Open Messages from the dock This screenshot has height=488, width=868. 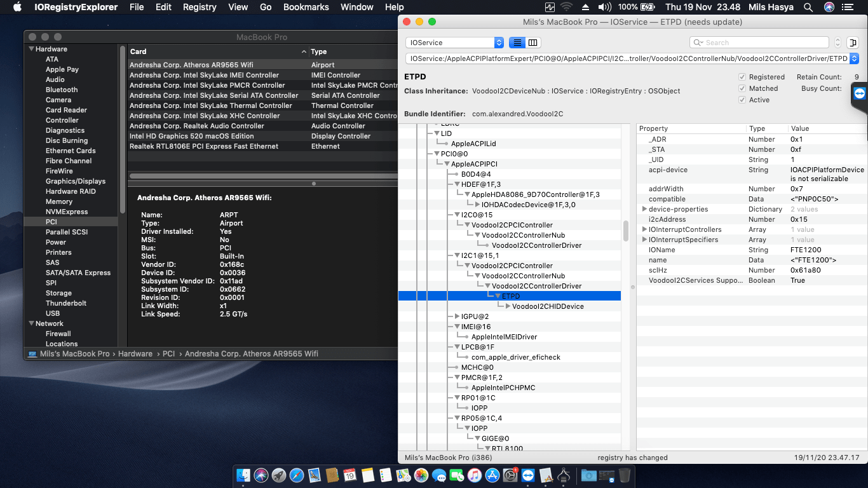tap(439, 475)
